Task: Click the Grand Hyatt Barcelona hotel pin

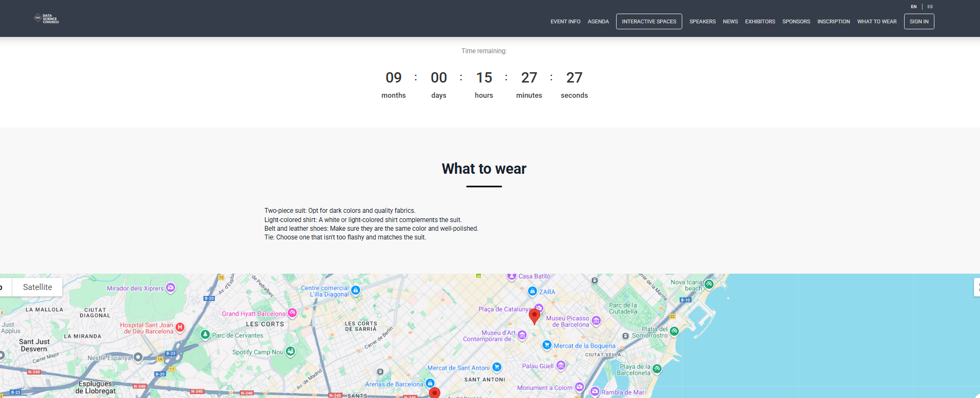Action: coord(292,313)
